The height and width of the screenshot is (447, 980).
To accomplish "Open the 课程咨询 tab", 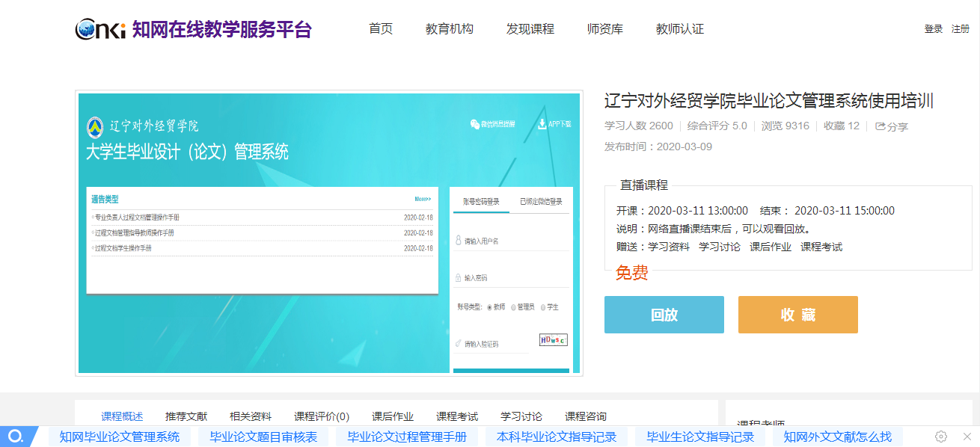I will pos(586,416).
